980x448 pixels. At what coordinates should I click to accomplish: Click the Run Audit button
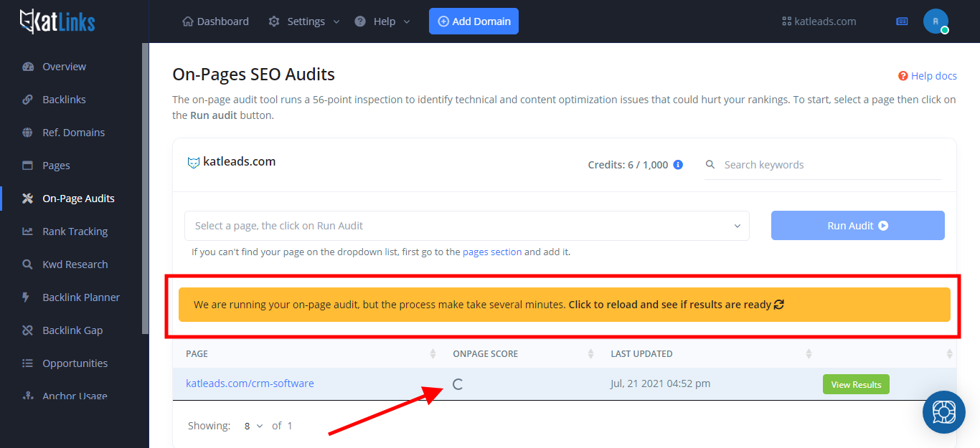coord(858,225)
